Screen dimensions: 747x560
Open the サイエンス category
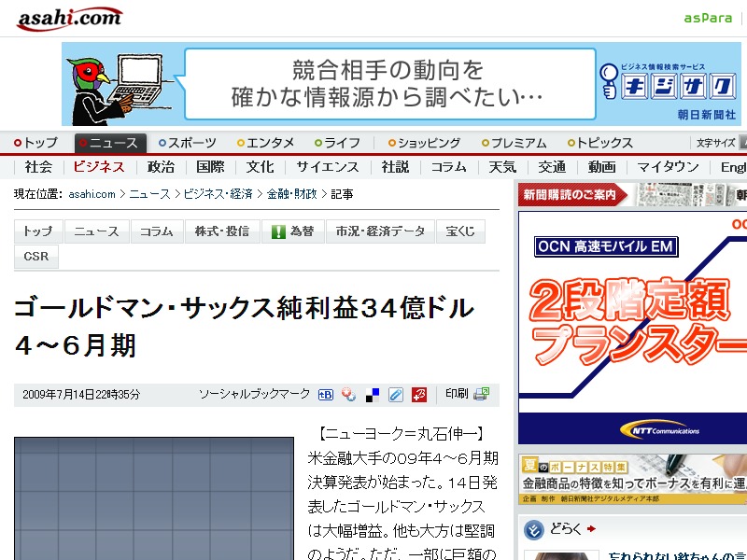(328, 167)
